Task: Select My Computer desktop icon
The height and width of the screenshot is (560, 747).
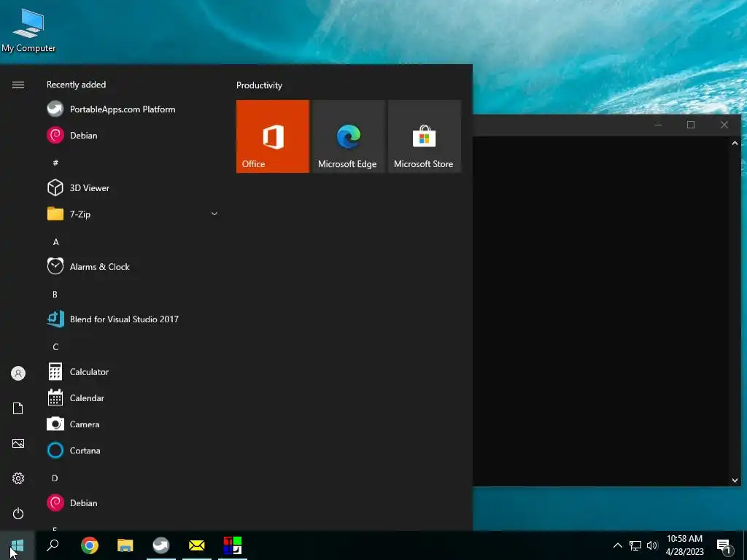Action: tap(28, 31)
